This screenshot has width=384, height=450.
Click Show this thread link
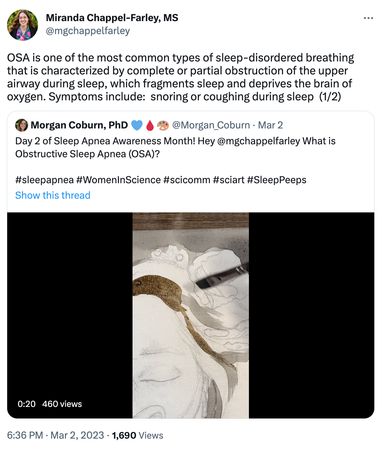click(x=53, y=195)
